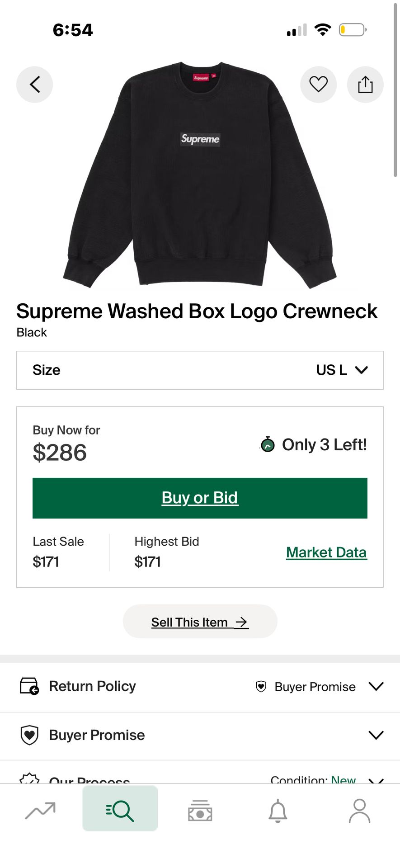Image resolution: width=400 pixels, height=868 pixels.
Task: Favorite item with the heart icon
Action: tap(318, 85)
